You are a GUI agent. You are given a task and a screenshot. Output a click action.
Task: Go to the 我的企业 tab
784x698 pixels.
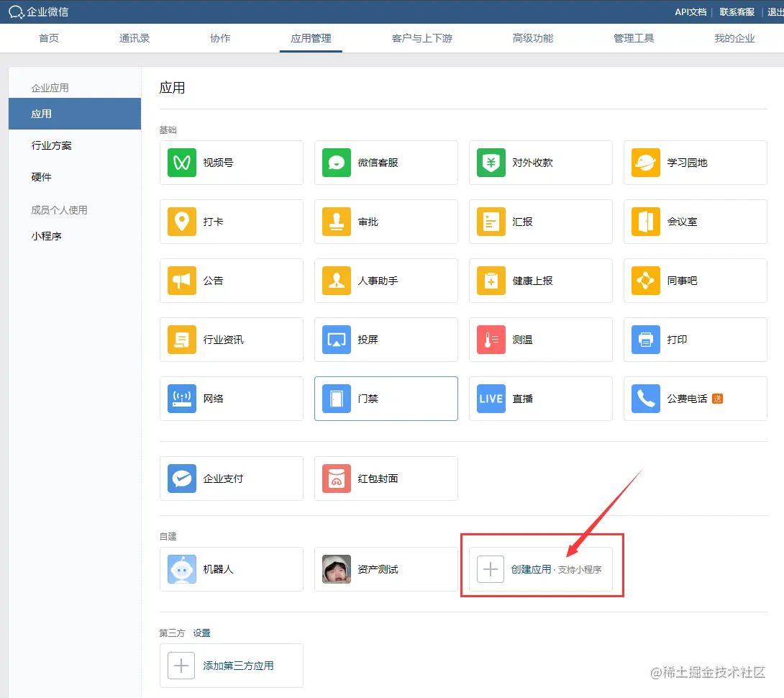coord(734,38)
